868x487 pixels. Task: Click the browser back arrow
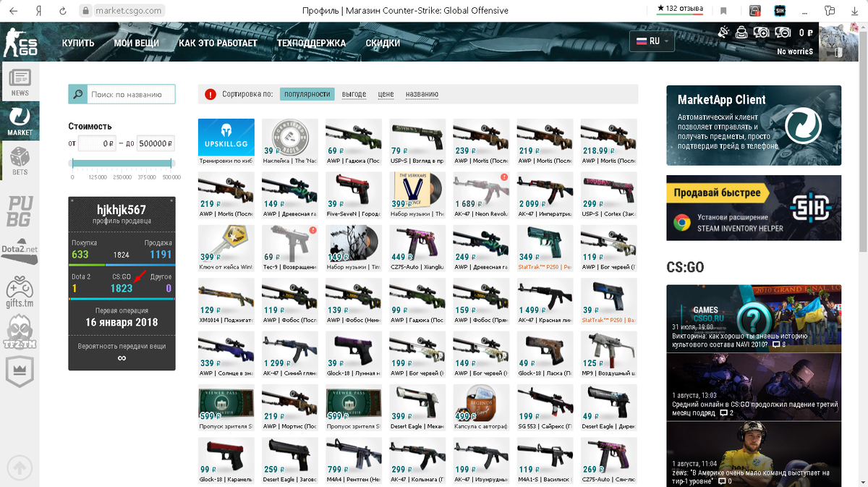coord(14,11)
